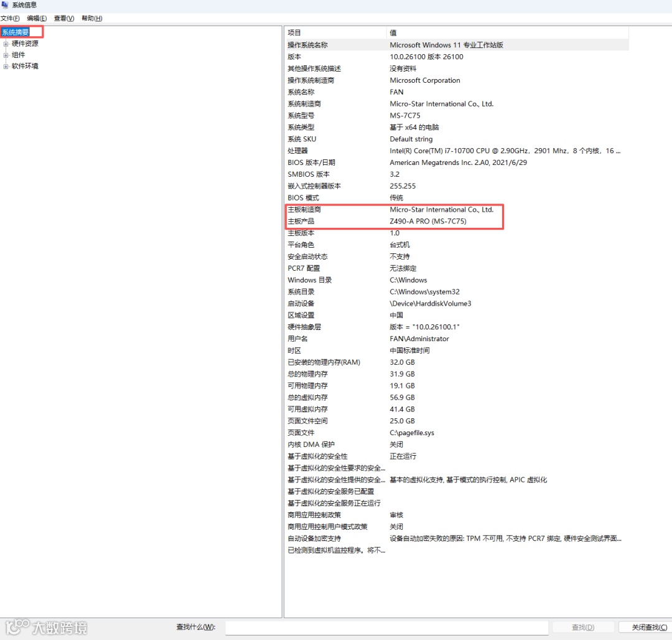Select the 处理器 row
The height and width of the screenshot is (640, 672).
click(457, 151)
